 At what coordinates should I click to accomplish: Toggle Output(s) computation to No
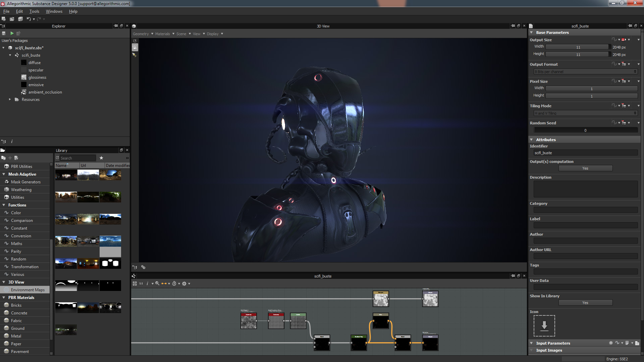point(585,168)
